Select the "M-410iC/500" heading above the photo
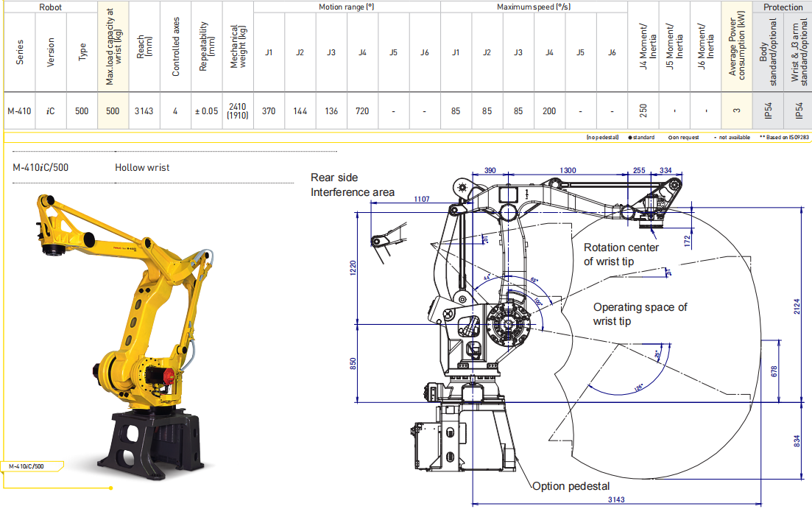 pyautogui.click(x=40, y=167)
